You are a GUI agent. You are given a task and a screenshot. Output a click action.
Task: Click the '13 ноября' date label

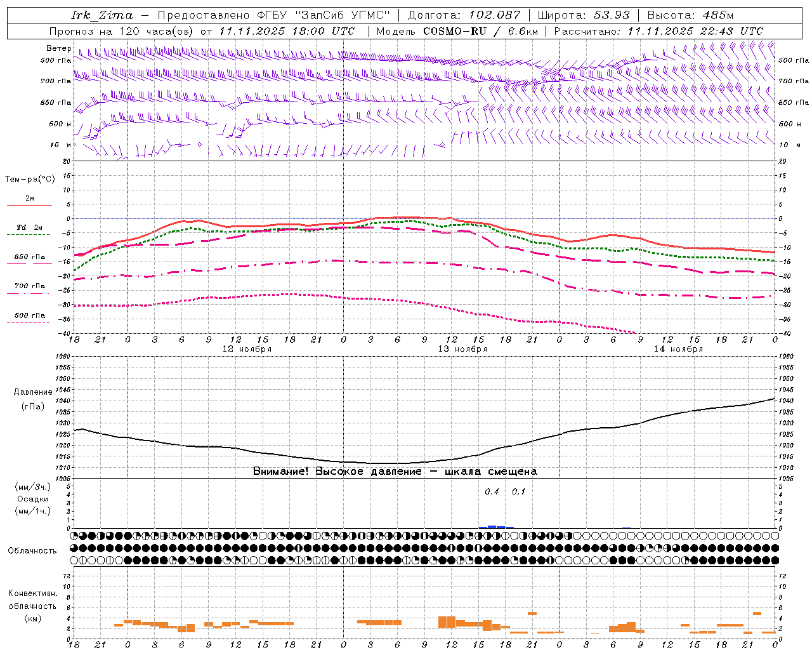click(x=462, y=349)
